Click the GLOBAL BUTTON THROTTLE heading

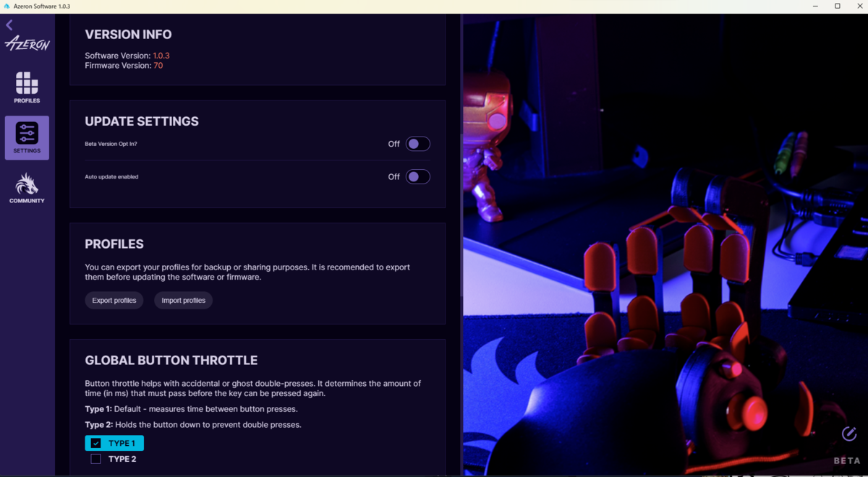point(171,360)
